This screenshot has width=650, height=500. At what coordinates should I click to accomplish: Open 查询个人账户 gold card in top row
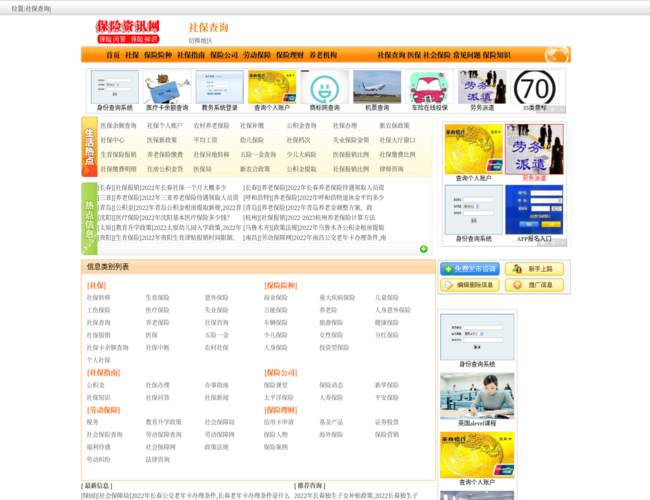(272, 87)
